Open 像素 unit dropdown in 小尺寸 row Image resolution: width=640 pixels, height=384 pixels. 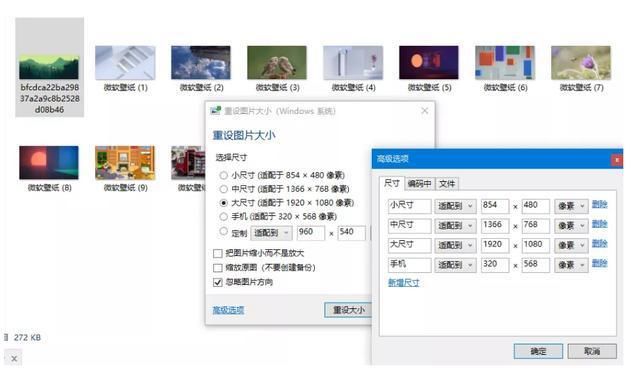pos(571,206)
